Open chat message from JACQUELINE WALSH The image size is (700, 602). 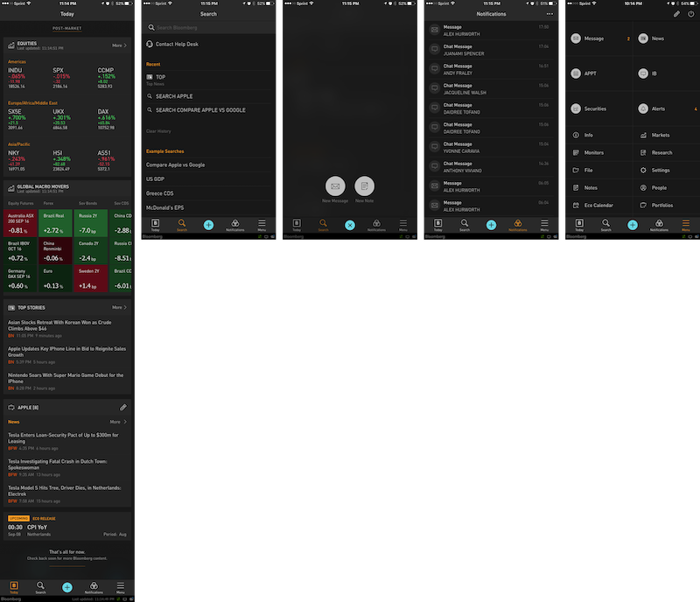click(x=491, y=89)
